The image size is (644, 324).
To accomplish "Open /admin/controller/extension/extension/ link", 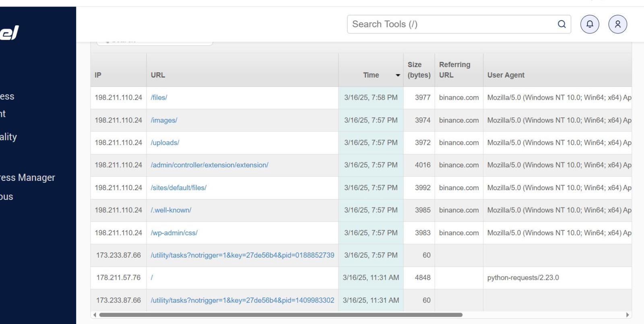I will coord(209,165).
